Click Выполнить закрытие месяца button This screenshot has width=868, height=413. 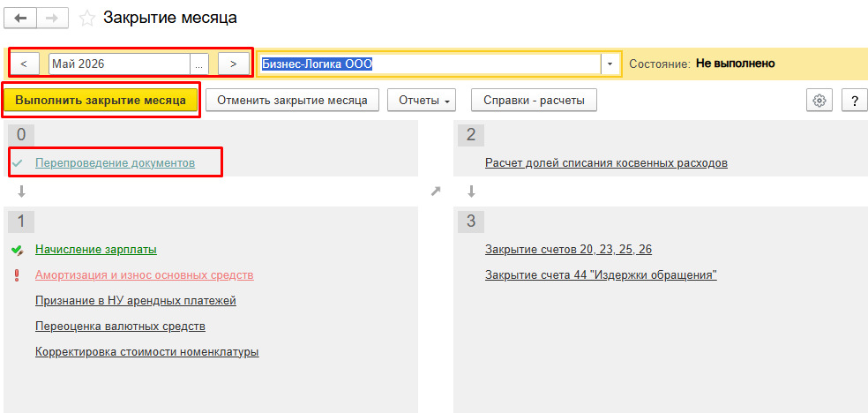(101, 101)
